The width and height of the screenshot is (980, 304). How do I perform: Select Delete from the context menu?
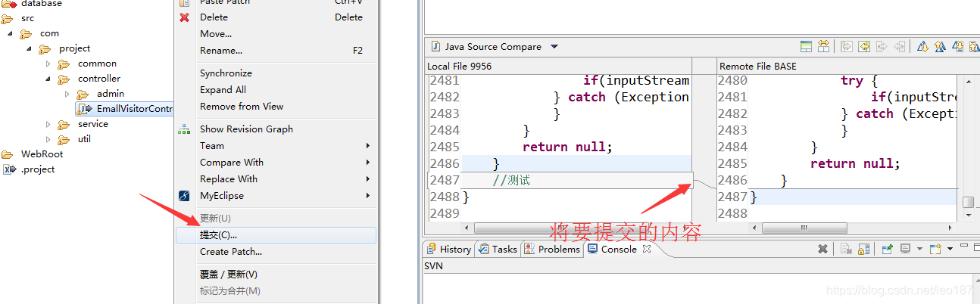276,17
